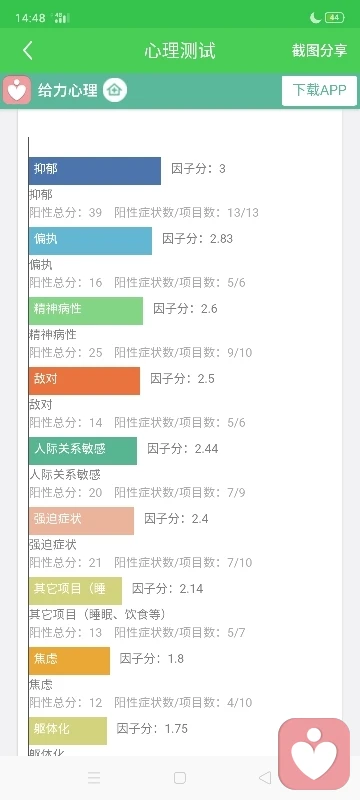Select the pink 强迫症状 bar
Screen dimensions: 360x800
coord(81,520)
